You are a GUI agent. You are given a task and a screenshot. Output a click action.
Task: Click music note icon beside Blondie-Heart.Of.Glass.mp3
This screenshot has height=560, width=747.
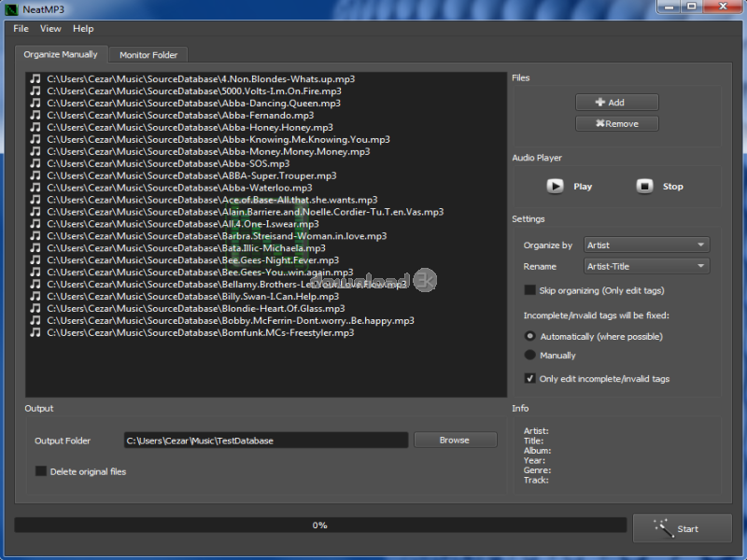35,309
